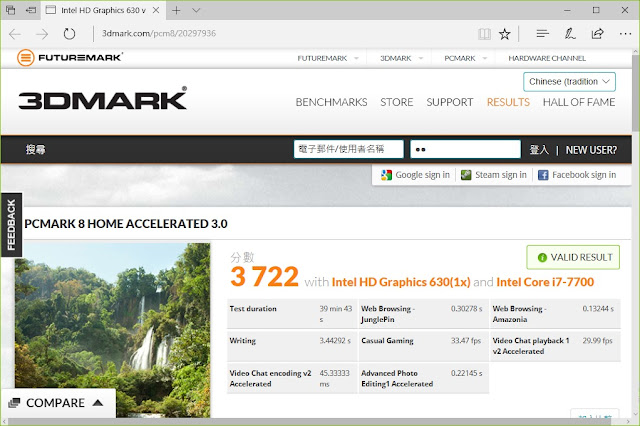Click the 3DMARK logo
The width and height of the screenshot is (640, 426).
[x=102, y=98]
